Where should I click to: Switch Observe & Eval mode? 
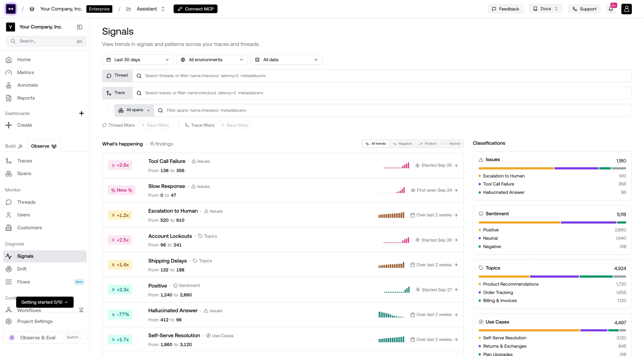[x=72, y=337]
